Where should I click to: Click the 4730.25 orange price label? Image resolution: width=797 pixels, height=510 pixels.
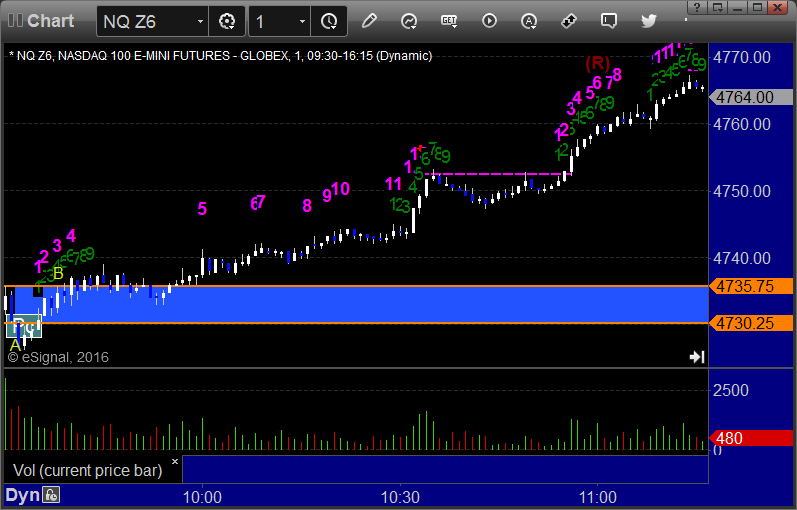(750, 323)
